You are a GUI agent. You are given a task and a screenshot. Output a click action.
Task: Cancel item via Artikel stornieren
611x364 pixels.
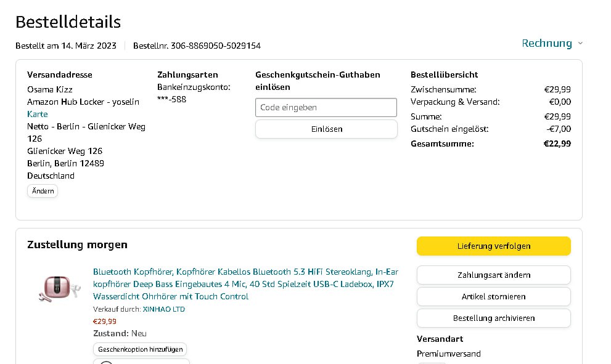point(493,296)
